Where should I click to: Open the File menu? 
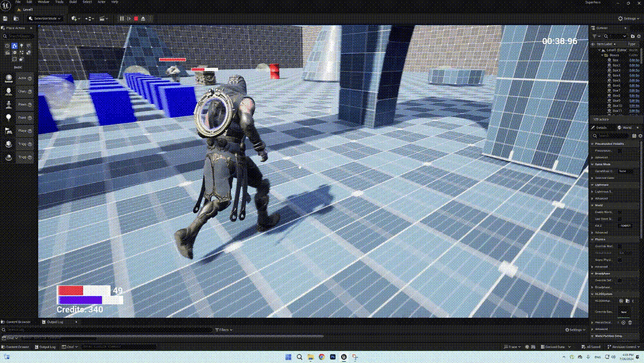[x=18, y=2]
